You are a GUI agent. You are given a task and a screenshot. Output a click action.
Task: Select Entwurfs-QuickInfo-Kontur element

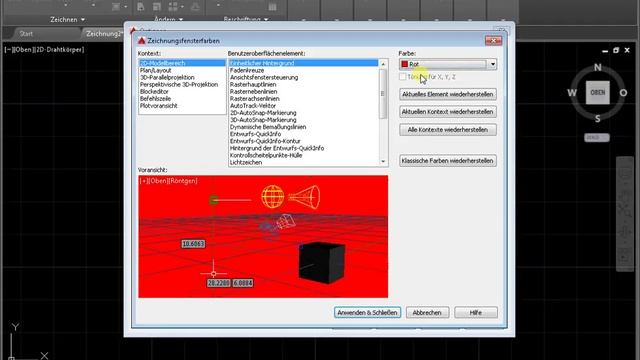click(265, 141)
